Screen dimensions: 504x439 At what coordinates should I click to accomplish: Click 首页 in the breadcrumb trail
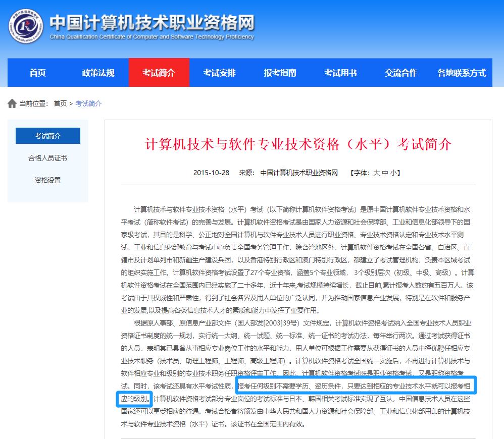[x=60, y=103]
